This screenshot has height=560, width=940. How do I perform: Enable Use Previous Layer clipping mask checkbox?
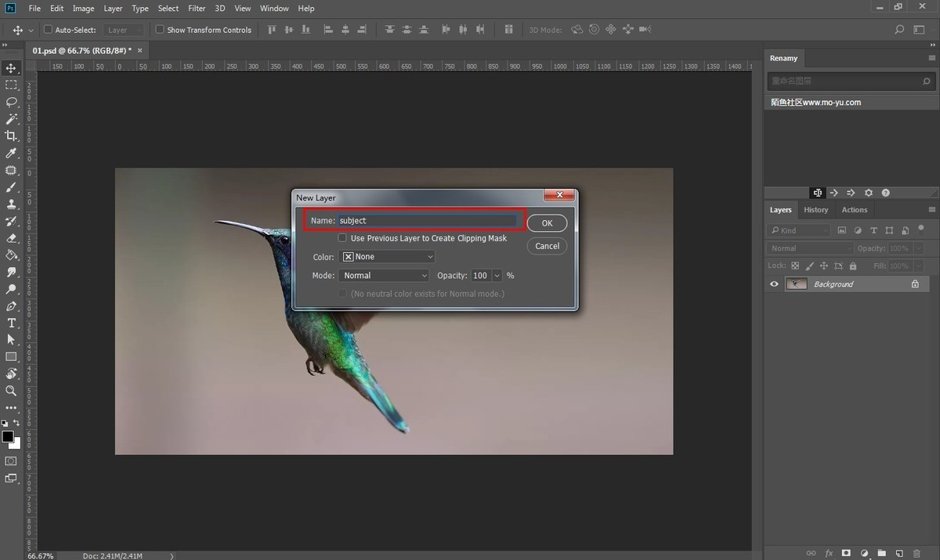[x=342, y=238]
